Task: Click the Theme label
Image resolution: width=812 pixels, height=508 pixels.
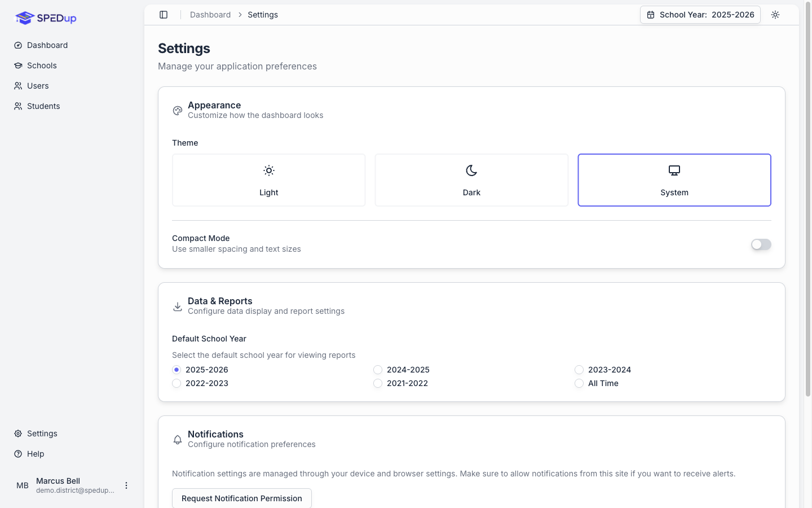Action: pyautogui.click(x=185, y=143)
